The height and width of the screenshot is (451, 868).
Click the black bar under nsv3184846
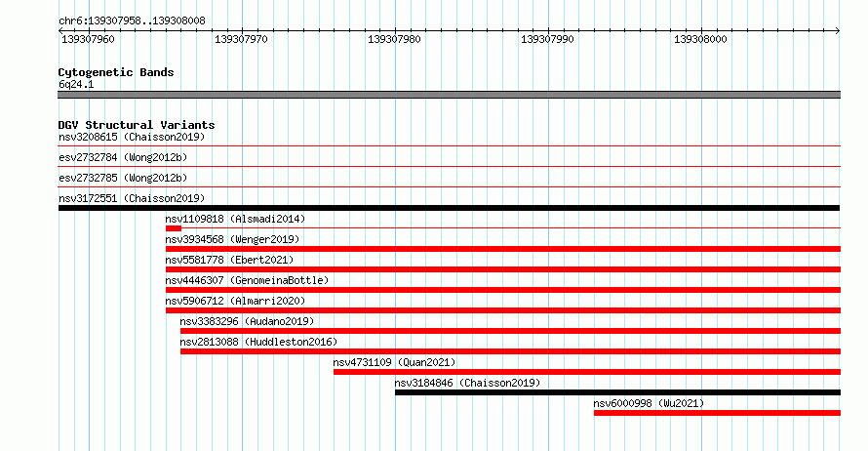617,392
